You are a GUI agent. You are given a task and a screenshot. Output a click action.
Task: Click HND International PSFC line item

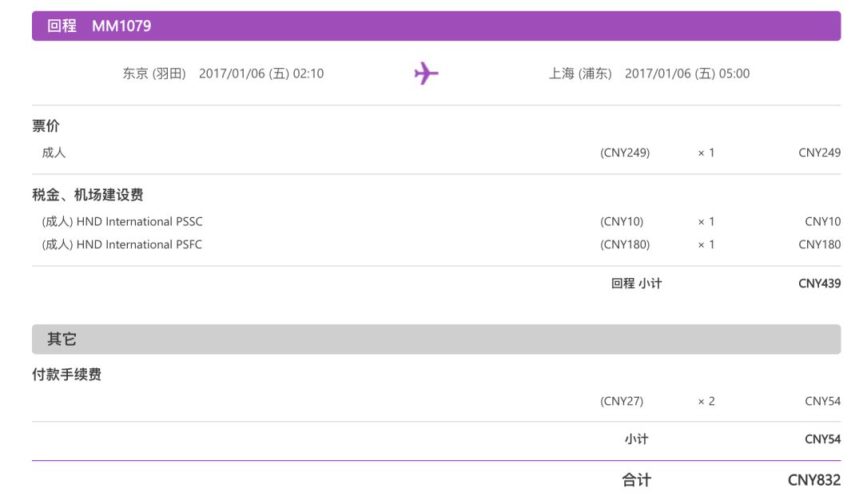point(122,244)
